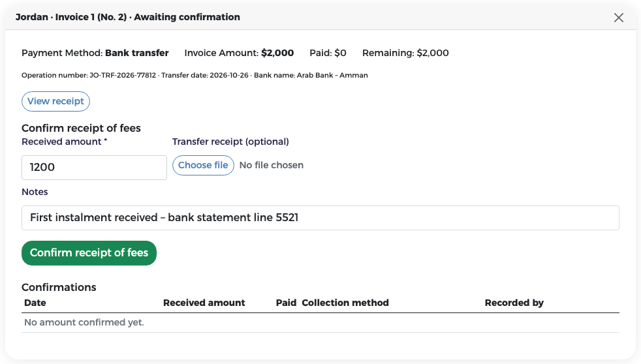Screen dimensions: 641x364
Task: Click the 'Payment Method: Bank transfer' text
Action: [95, 53]
